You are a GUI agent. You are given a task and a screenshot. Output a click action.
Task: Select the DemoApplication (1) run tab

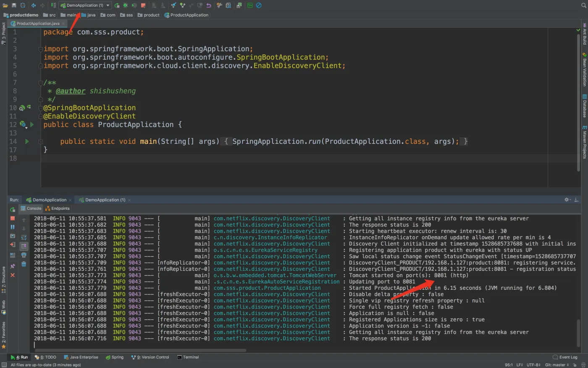click(x=105, y=200)
